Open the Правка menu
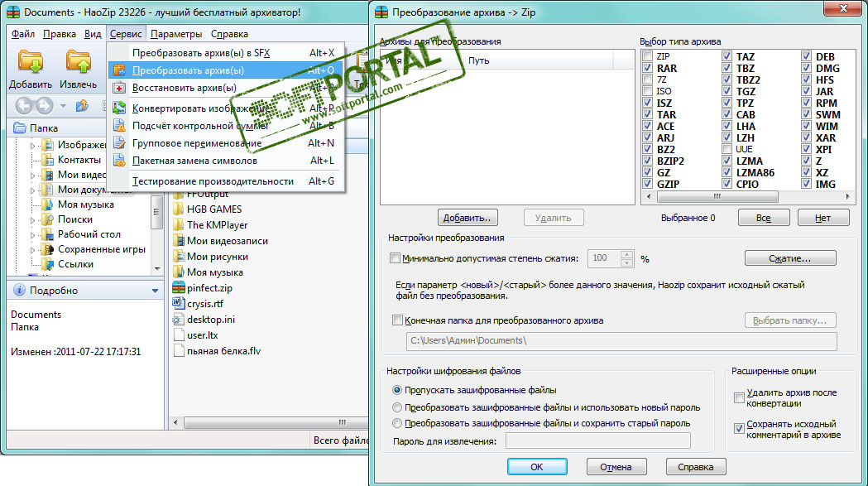The height and width of the screenshot is (486, 868). pos(60,34)
